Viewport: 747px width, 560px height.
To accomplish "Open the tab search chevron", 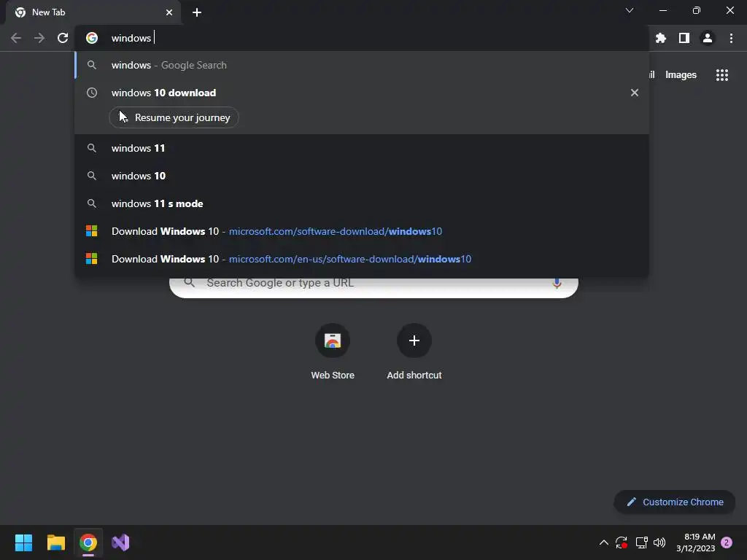I will 630,10.
